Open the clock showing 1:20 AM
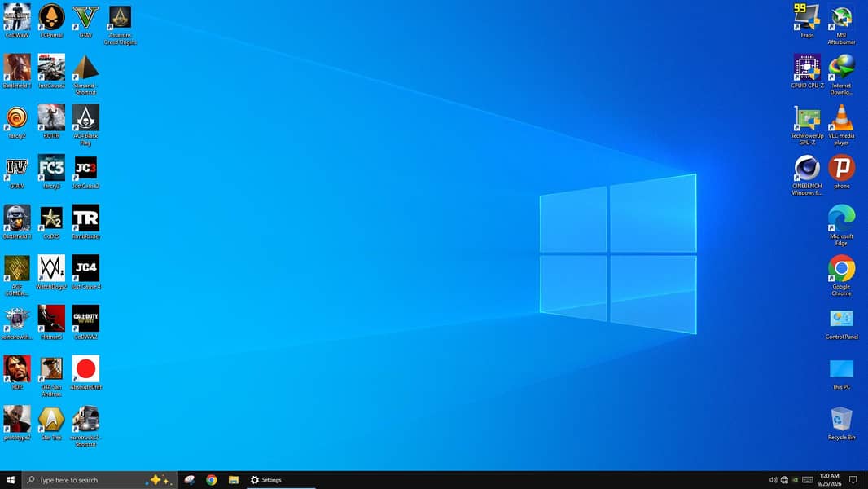This screenshot has height=489, width=868. pyautogui.click(x=829, y=480)
